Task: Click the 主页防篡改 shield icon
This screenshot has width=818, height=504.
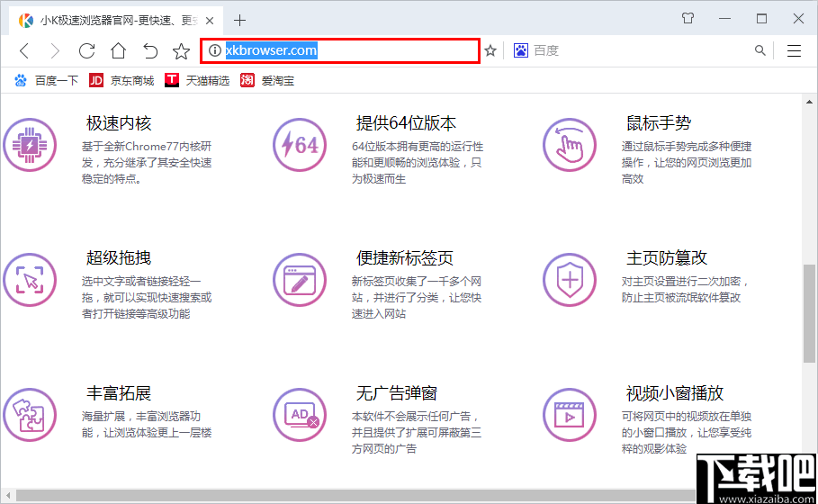Action: point(569,280)
